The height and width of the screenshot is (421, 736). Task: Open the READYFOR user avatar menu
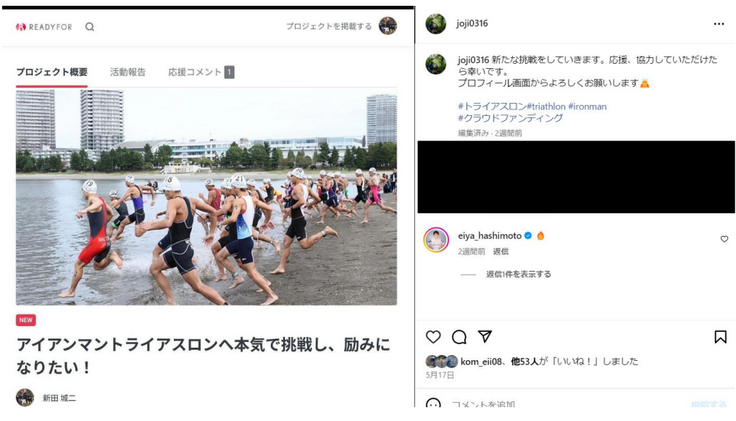point(388,26)
